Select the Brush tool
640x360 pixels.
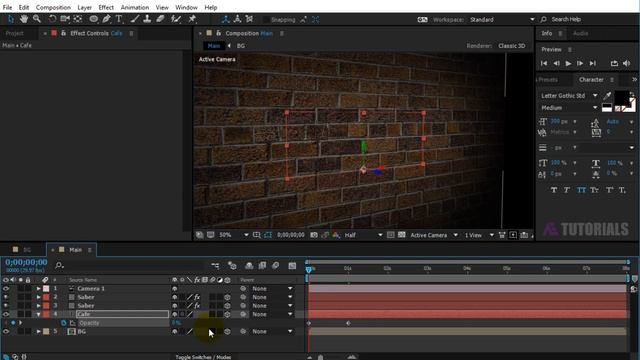tap(135, 19)
